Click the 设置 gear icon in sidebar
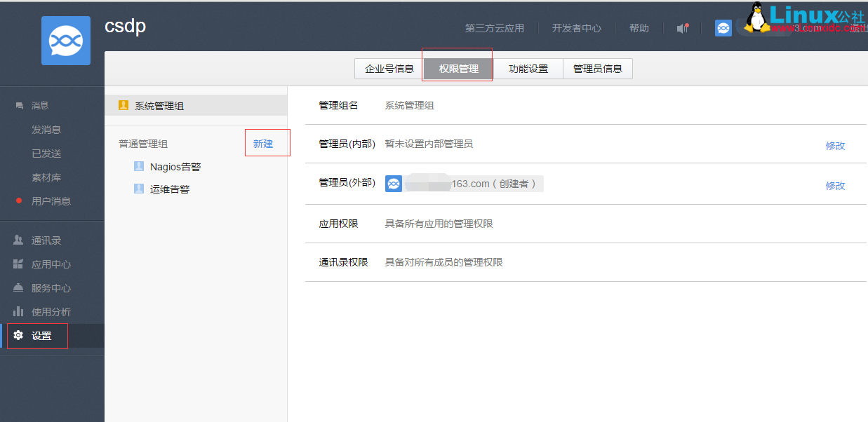Viewport: 868px width, 422px height. click(x=17, y=335)
